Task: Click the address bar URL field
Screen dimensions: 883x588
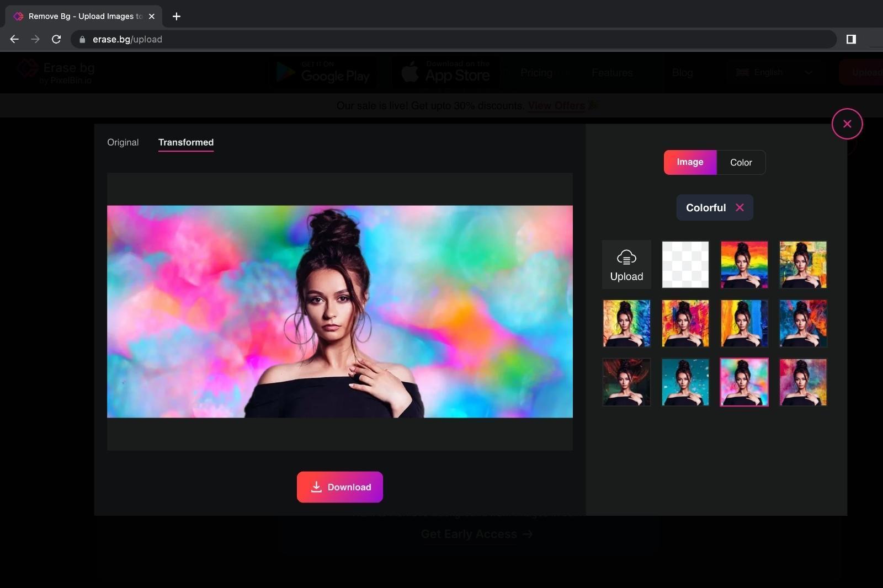Action: 441,39
